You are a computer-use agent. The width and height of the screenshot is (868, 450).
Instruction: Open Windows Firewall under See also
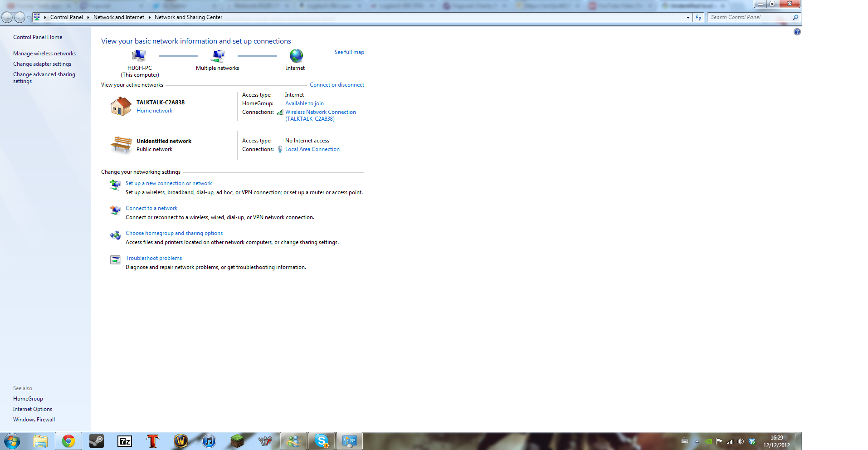(x=34, y=420)
